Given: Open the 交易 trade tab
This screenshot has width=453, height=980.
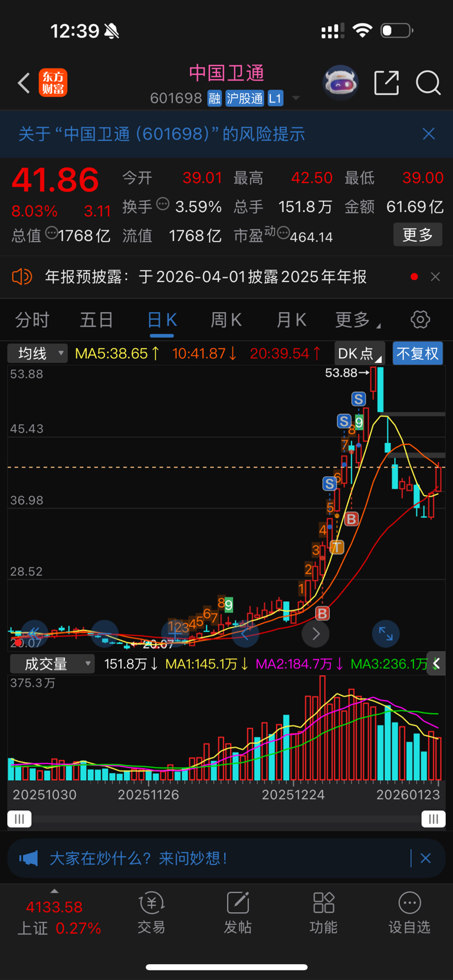Looking at the screenshot, I should [152, 913].
